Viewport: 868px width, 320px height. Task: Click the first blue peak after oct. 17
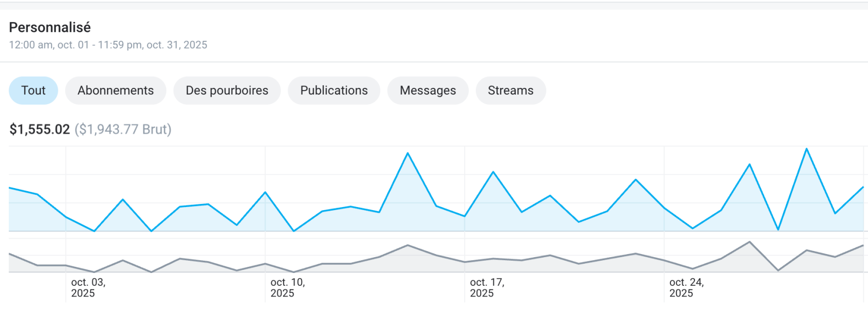click(x=493, y=172)
